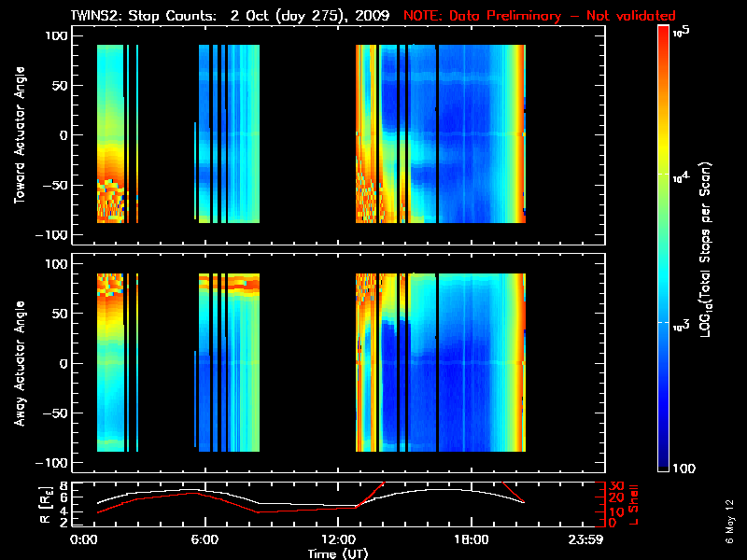Click the "0" tick on the Toward Actuator axis
747x560 pixels.
63,135
